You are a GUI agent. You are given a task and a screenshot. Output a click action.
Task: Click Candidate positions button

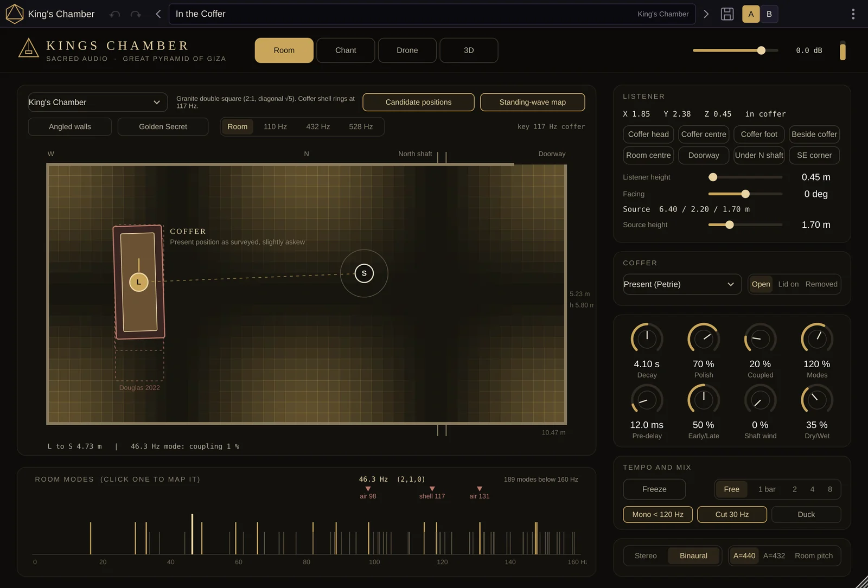click(x=418, y=102)
